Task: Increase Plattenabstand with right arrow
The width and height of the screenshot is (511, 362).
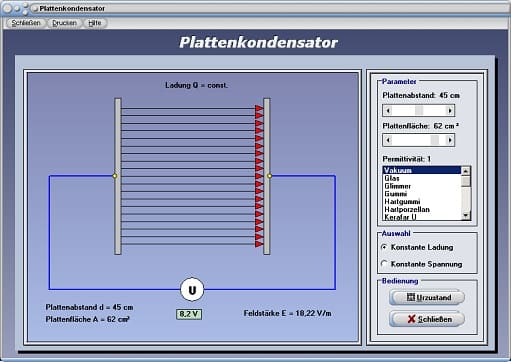Action: click(450, 111)
